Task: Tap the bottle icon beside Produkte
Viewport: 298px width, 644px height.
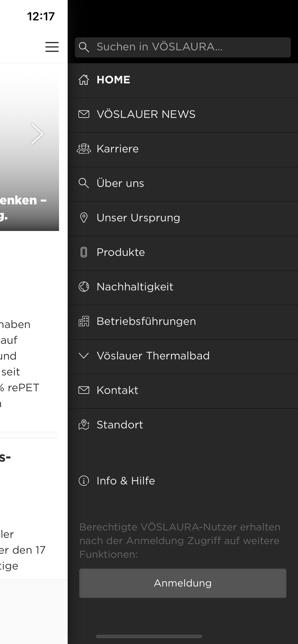Action: point(84,252)
